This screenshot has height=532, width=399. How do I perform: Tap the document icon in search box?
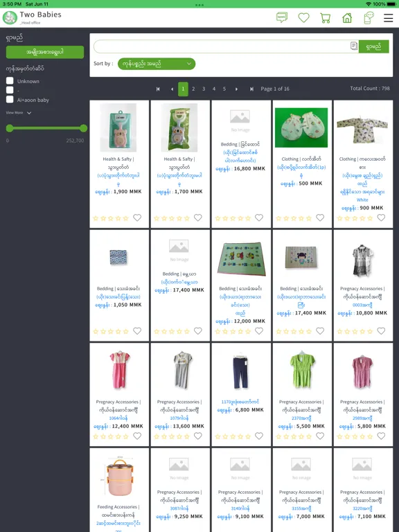pos(353,46)
